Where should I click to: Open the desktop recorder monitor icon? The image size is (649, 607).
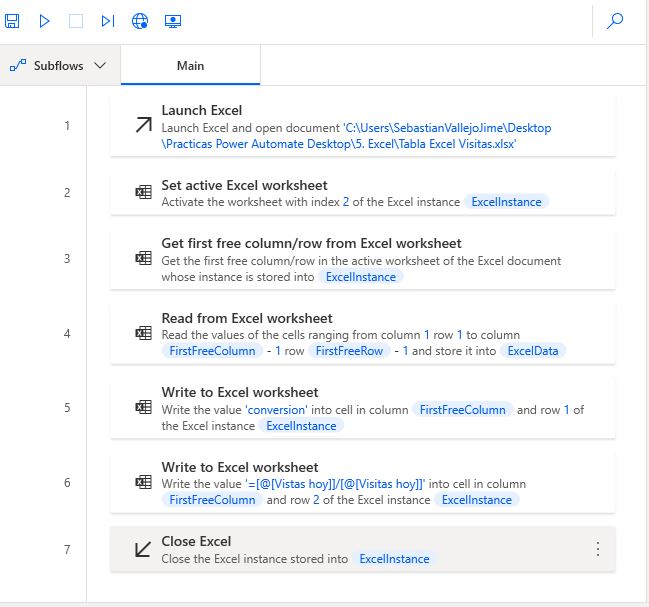pos(173,21)
